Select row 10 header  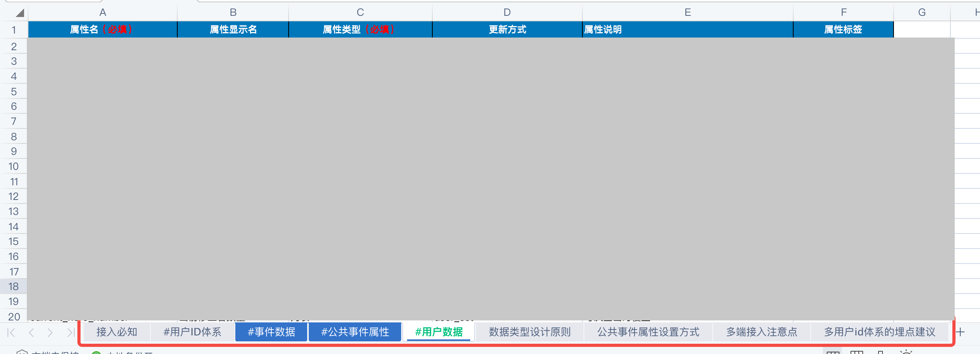[x=14, y=166]
